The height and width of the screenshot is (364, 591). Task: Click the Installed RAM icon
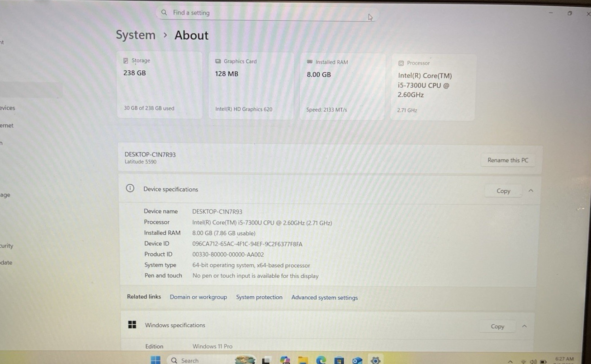(310, 62)
